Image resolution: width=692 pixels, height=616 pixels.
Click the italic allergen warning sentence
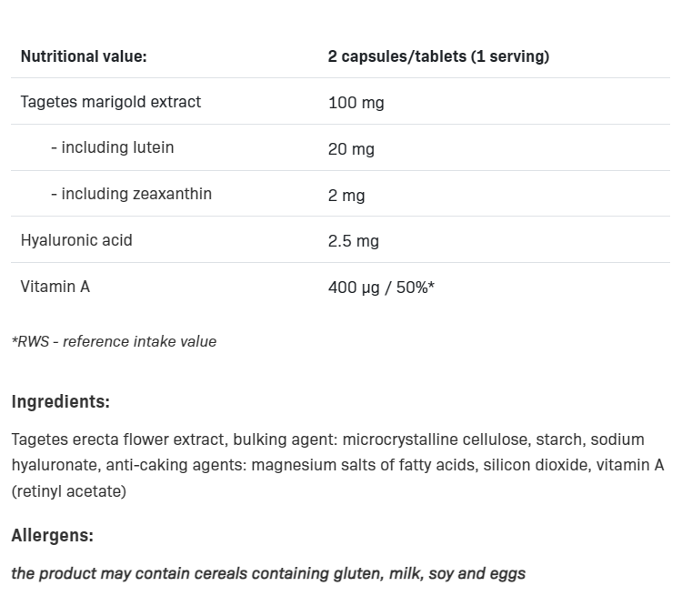coord(268,573)
